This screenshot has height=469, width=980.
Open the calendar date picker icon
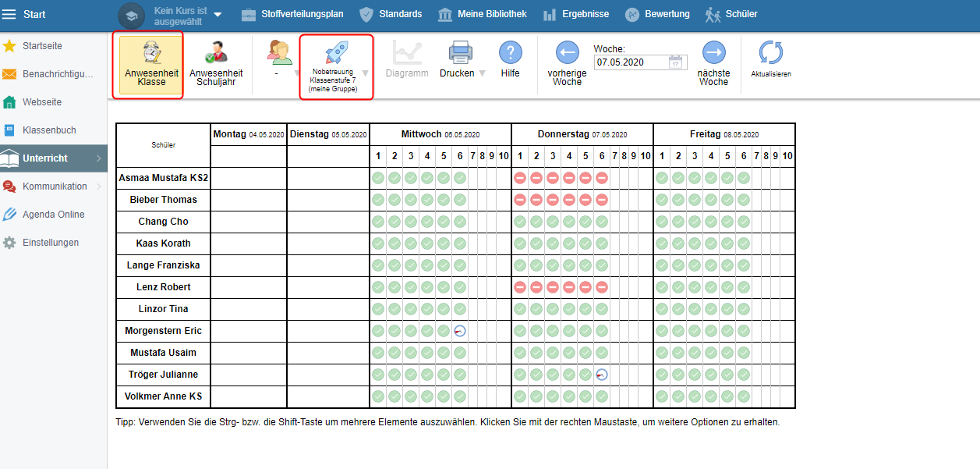(x=677, y=62)
